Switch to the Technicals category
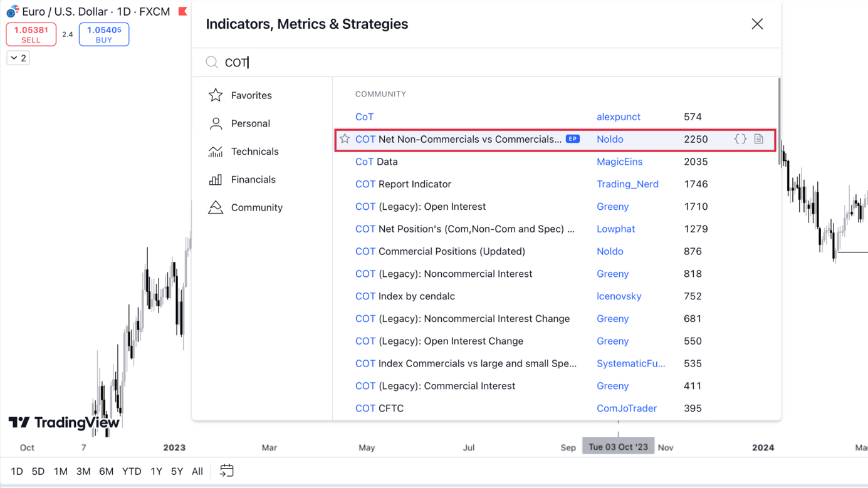 [x=254, y=152]
